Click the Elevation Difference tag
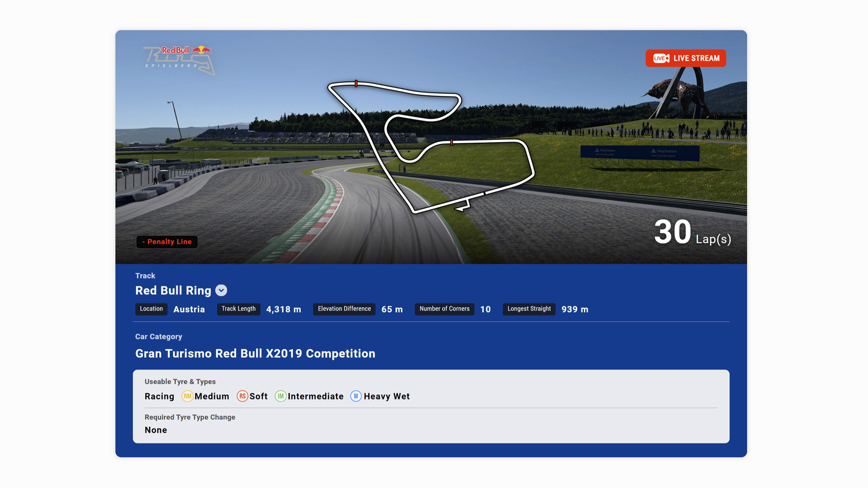This screenshot has height=488, width=868. click(344, 309)
